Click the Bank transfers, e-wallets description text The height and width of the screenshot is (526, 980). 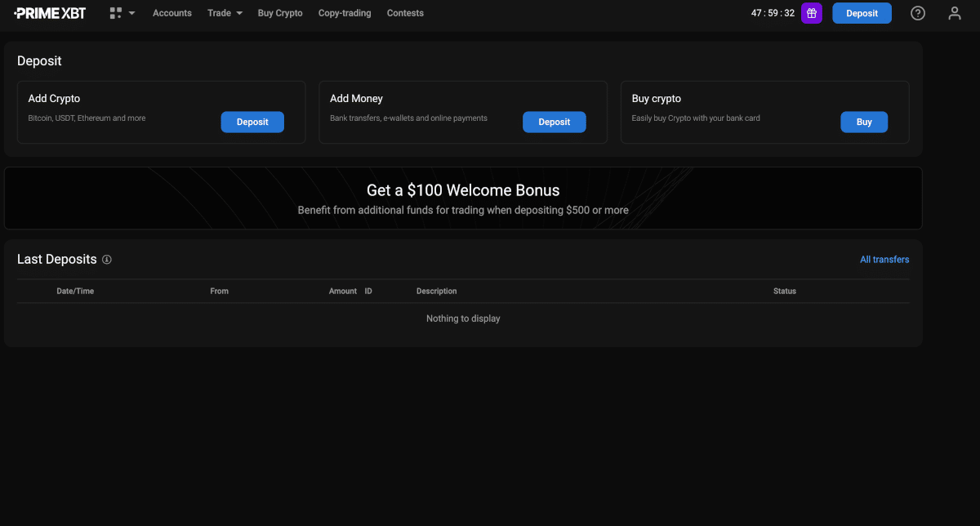408,118
